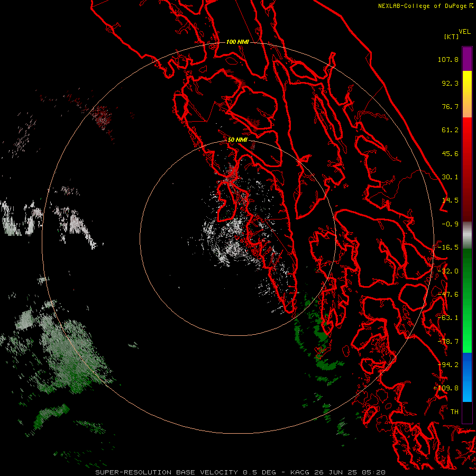The width and height of the screenshot is (476, 476).
Task: Pick the purple top segment of color bar
Action: 467,59
